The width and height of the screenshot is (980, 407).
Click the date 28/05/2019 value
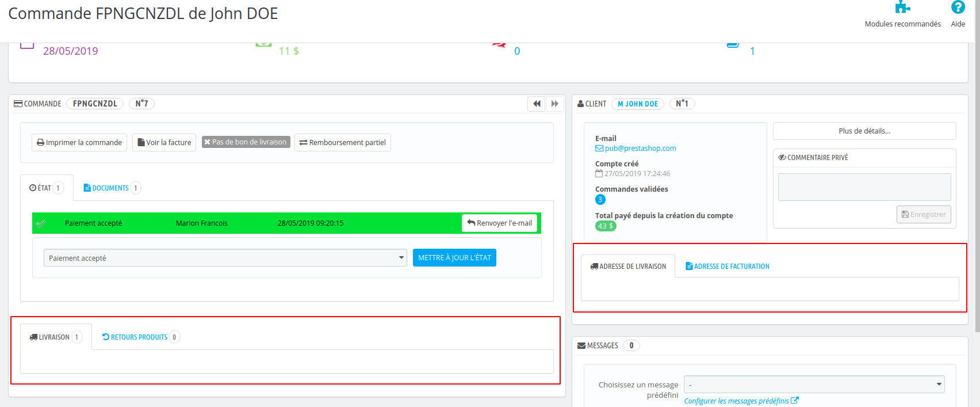[x=71, y=51]
